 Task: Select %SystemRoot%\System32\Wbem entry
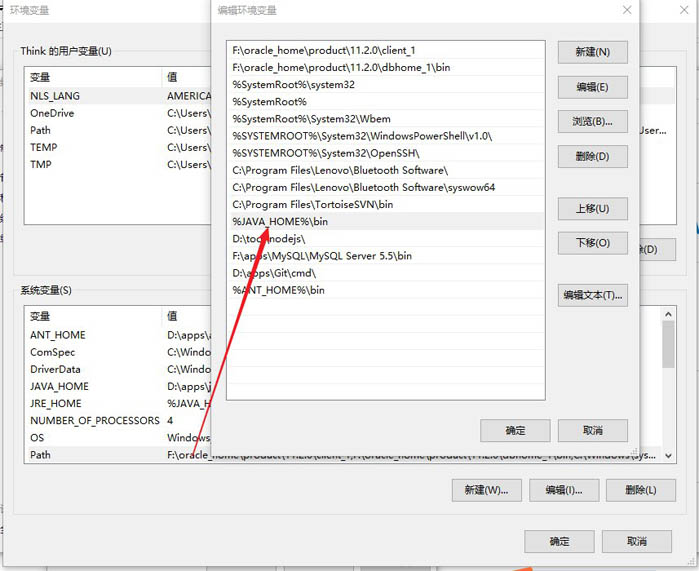click(x=386, y=119)
